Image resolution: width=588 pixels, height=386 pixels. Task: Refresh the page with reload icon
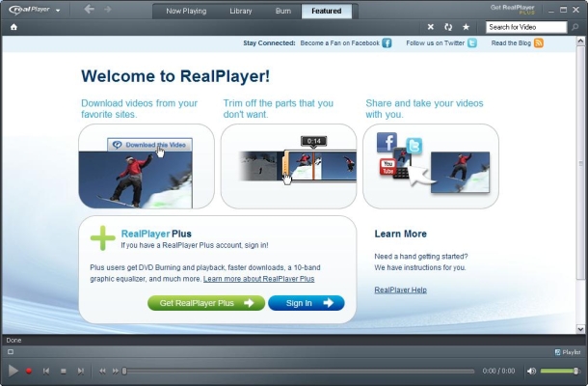coord(448,27)
